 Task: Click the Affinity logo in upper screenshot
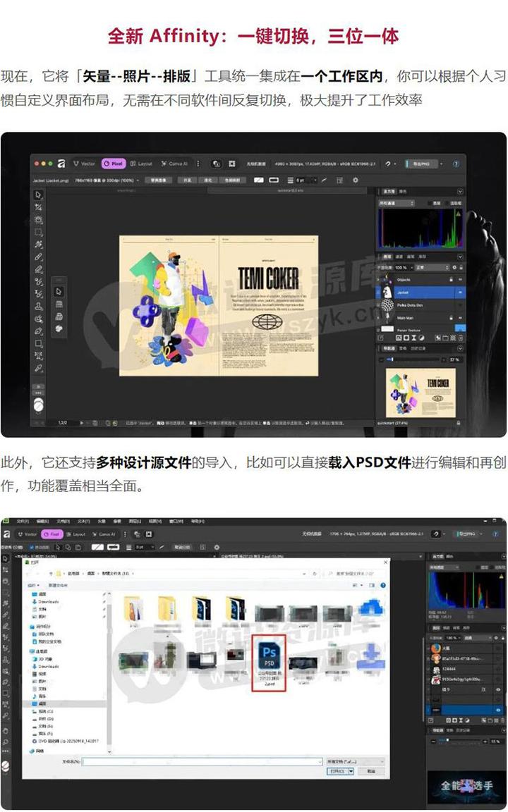61,164
